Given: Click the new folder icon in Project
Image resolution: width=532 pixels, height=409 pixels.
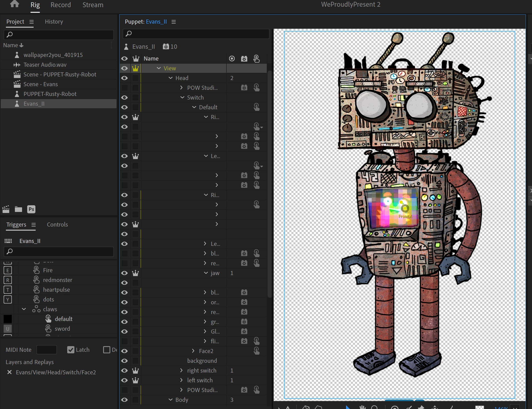Looking at the screenshot, I should [18, 209].
